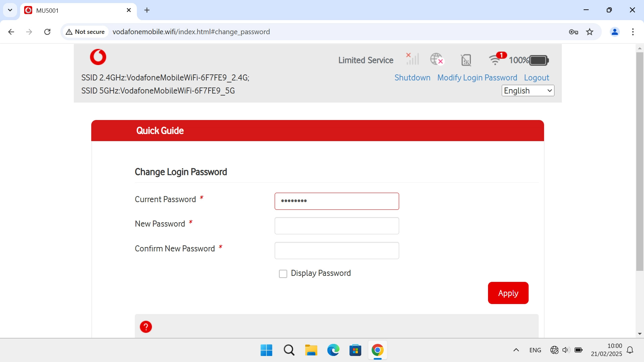Expand the tab search dropdown arrow
Screen dimensions: 644x362
[x=10, y=10]
